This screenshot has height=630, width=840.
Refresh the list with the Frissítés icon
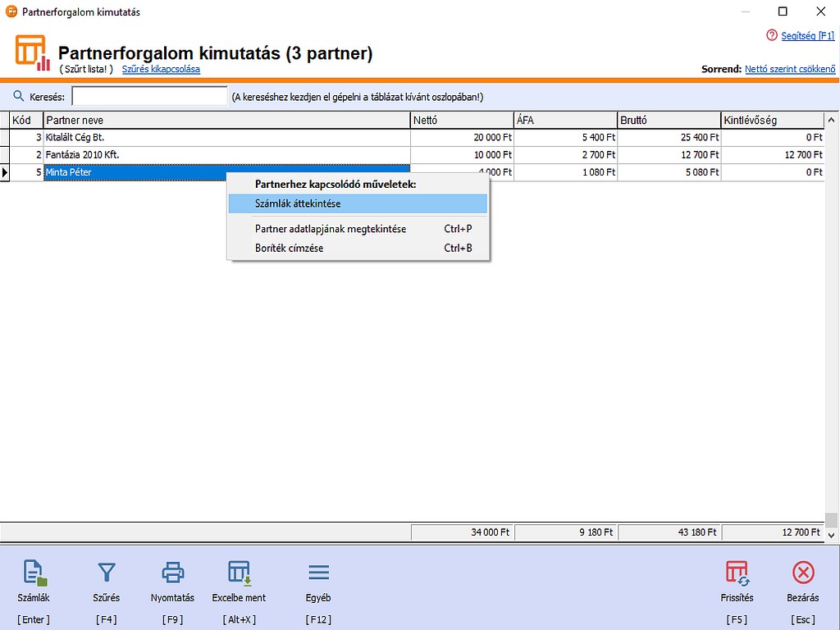(736, 573)
